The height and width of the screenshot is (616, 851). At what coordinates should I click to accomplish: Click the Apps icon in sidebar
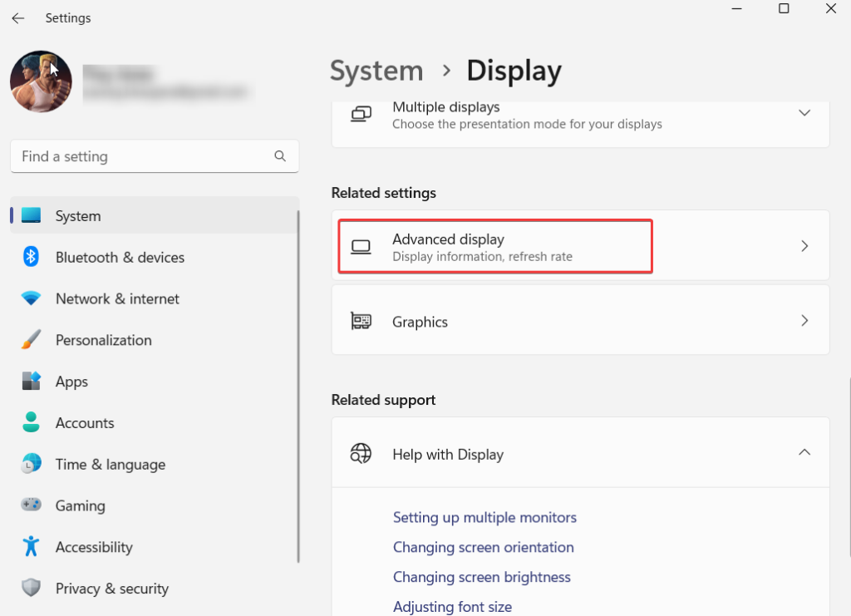coord(31,382)
